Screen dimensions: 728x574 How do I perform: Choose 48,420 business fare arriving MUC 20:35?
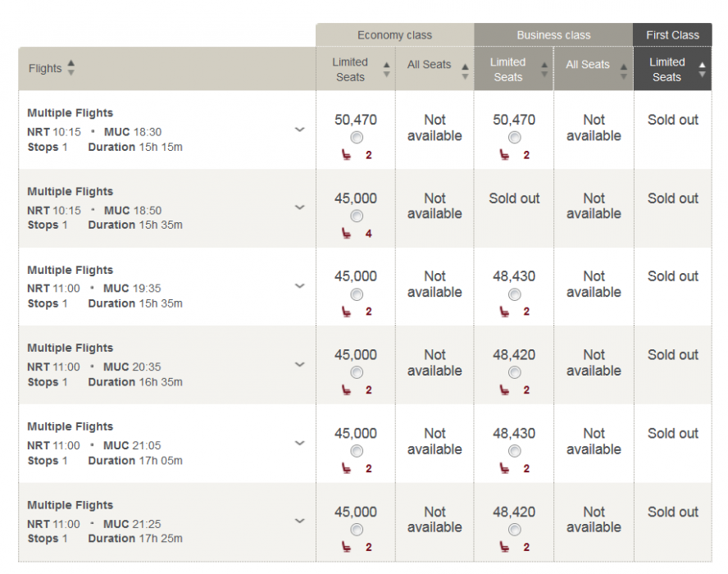point(514,373)
